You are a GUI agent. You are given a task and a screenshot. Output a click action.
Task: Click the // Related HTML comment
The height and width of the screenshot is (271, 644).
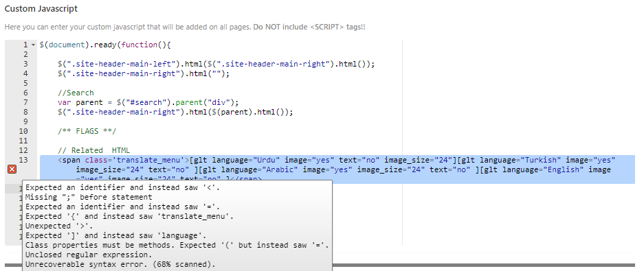pyautogui.click(x=93, y=150)
